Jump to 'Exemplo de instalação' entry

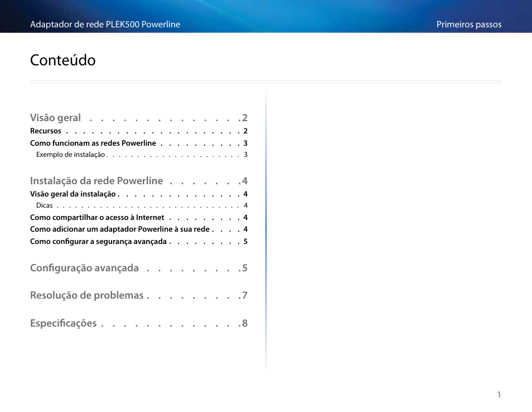(142, 155)
